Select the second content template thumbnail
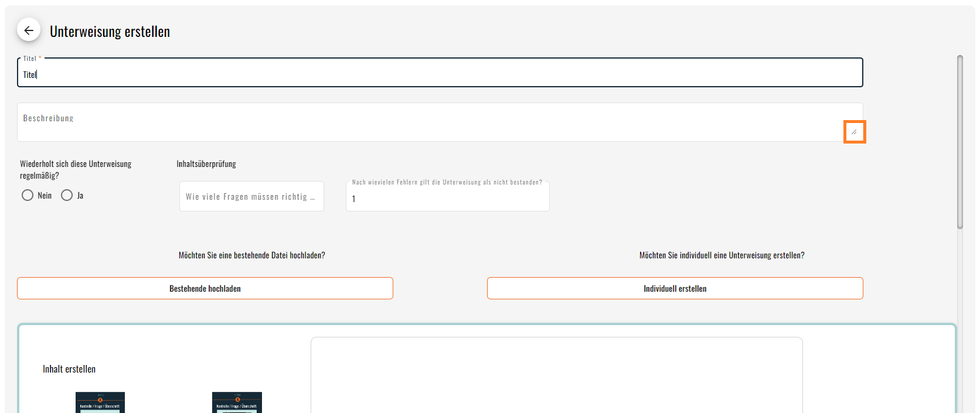The width and height of the screenshot is (980, 413). (x=237, y=402)
